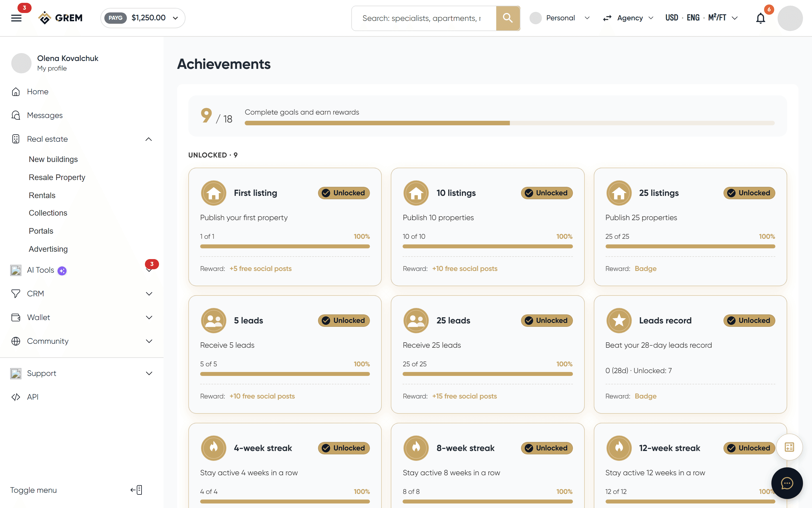Click the Toggle menu collapse icon
The width and height of the screenshot is (812, 508).
pos(136,490)
